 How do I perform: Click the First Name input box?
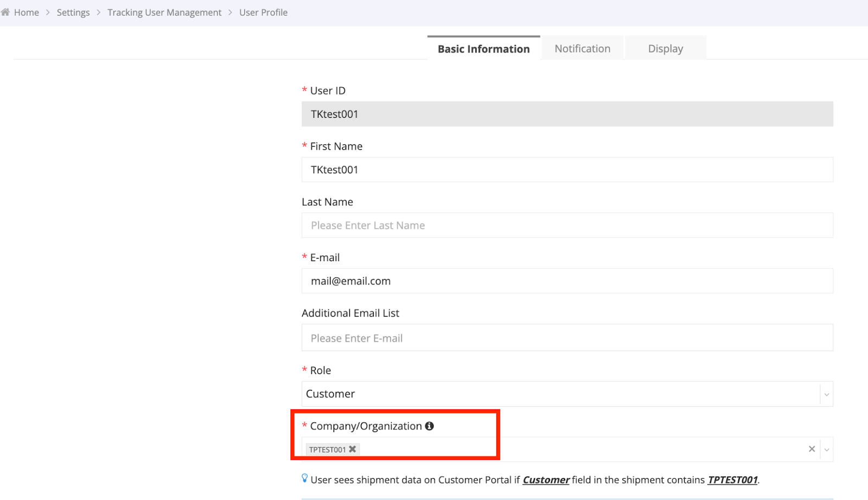coord(567,169)
